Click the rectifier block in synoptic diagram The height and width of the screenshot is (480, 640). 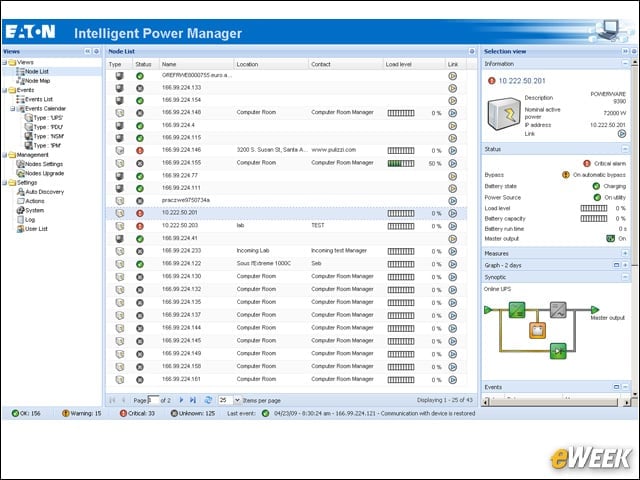(x=517, y=310)
